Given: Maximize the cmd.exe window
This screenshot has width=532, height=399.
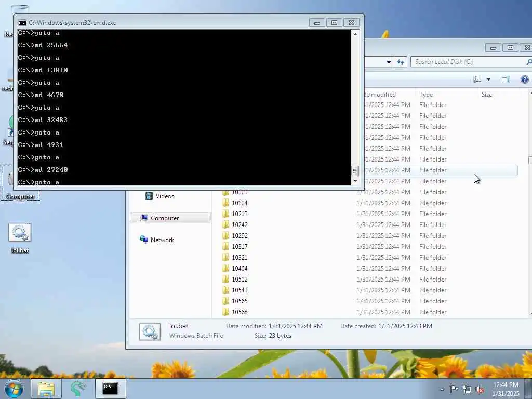Looking at the screenshot, I should (x=334, y=23).
